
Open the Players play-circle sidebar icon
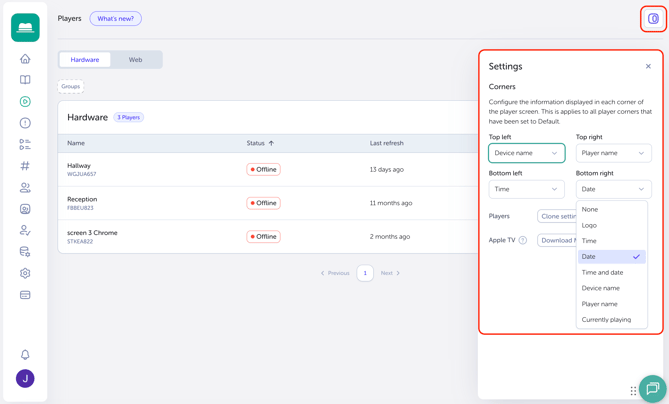coord(25,102)
